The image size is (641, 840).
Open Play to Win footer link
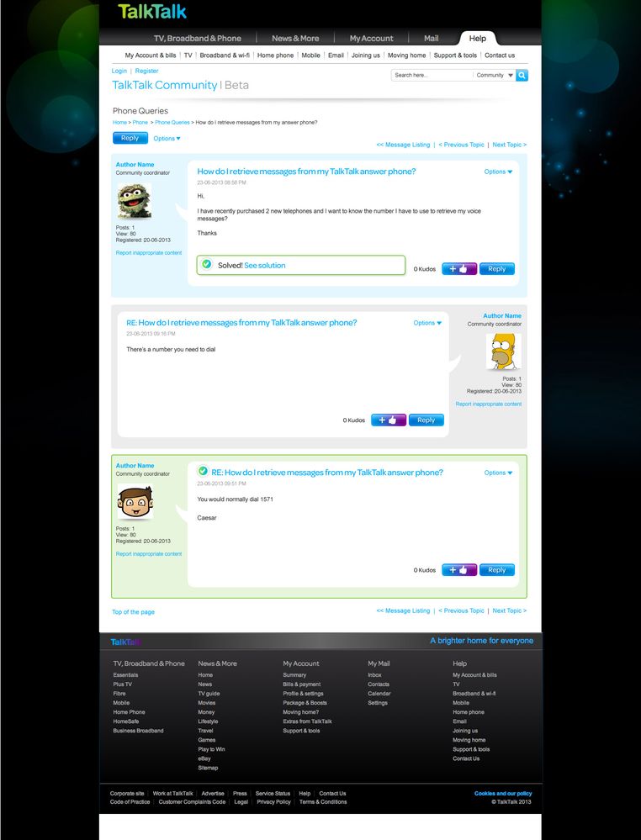pyautogui.click(x=212, y=749)
